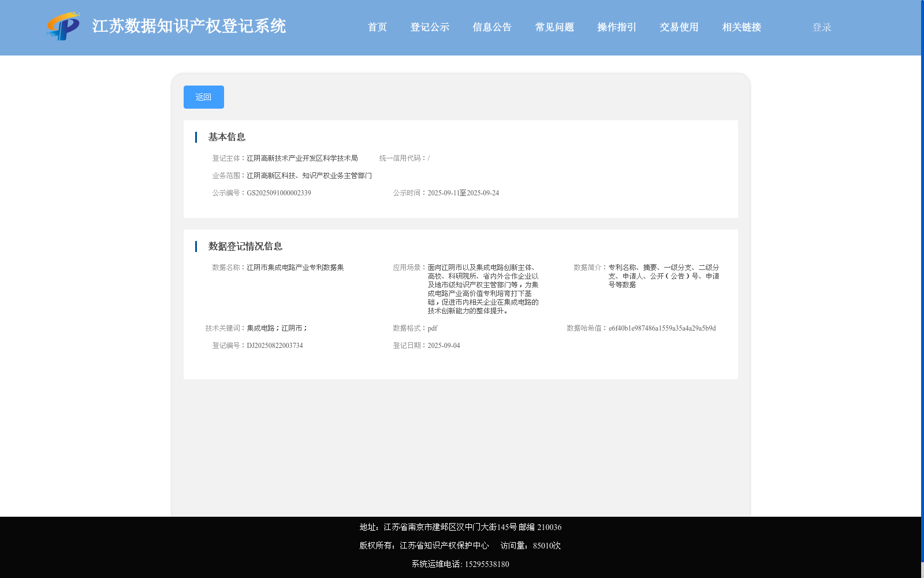
Task: Open 交易使用 navigation item
Action: coord(679,27)
